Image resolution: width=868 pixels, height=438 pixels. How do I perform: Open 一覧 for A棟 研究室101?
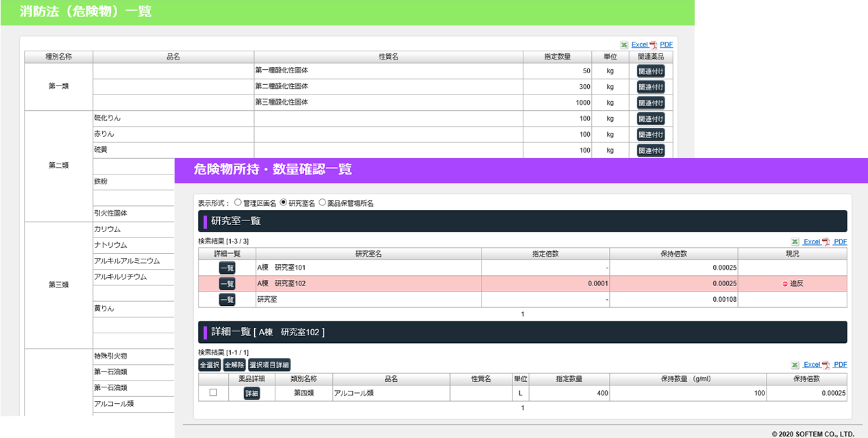click(227, 268)
